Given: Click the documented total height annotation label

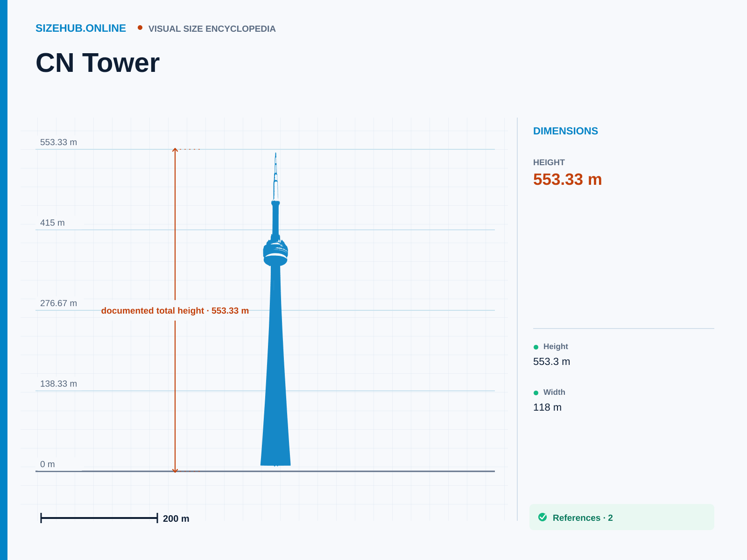Looking at the screenshot, I should point(175,311).
